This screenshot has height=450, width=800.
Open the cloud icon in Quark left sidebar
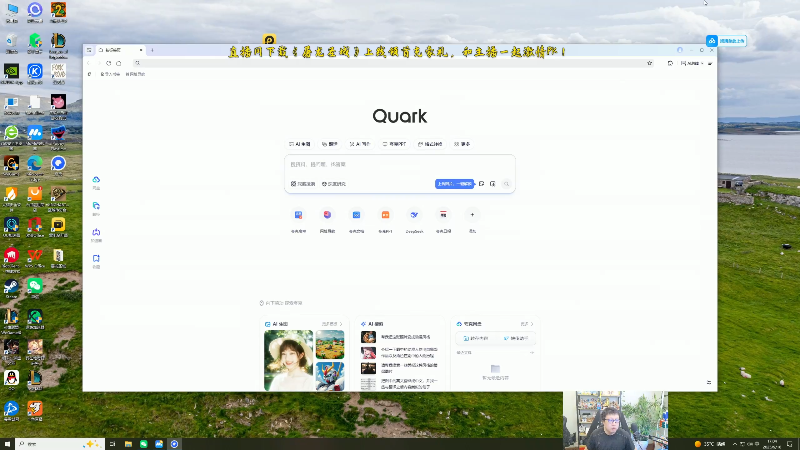96,180
